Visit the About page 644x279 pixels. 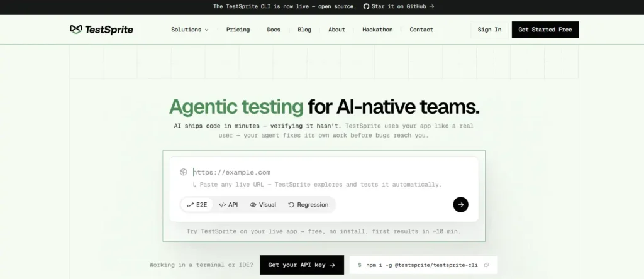[x=337, y=30]
